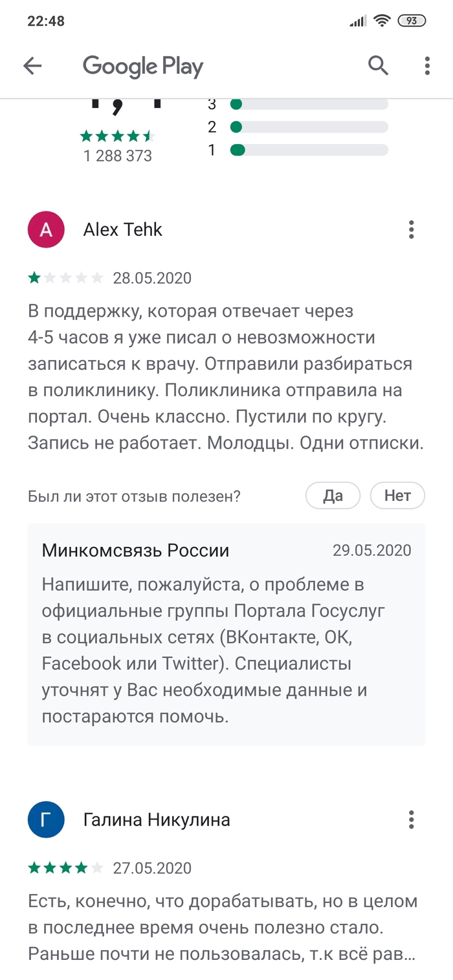Tap the Google Play title logo
453x980 pixels.
pyautogui.click(x=143, y=67)
